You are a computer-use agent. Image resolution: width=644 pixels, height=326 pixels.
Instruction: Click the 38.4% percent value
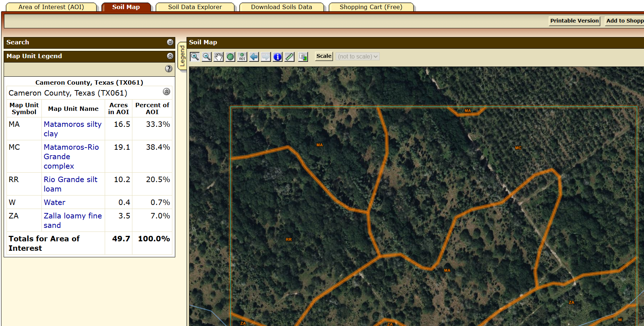click(158, 147)
